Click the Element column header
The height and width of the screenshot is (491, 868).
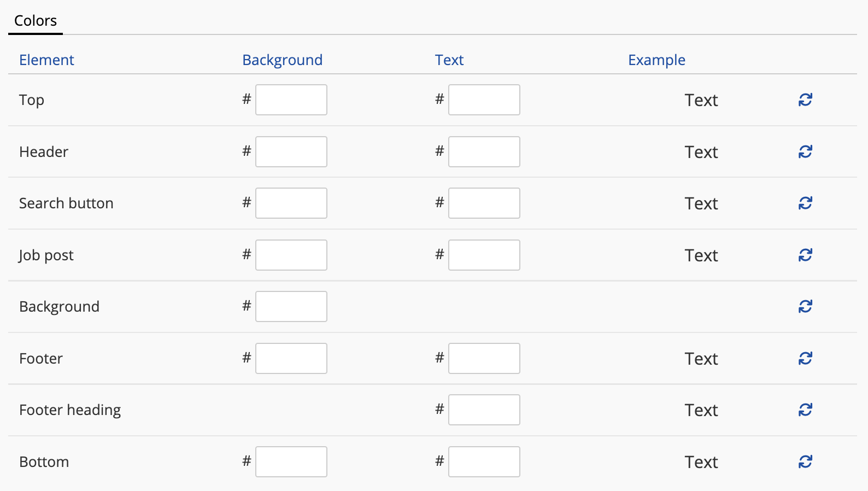46,60
